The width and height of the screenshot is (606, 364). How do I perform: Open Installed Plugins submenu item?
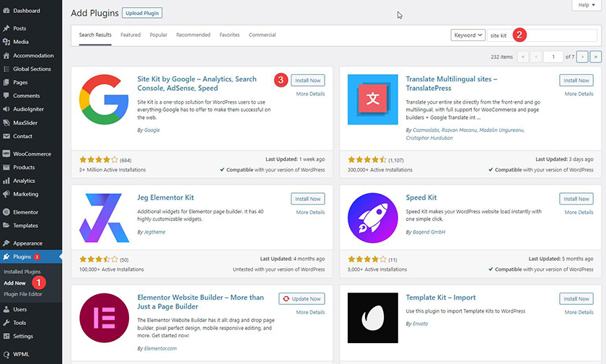click(22, 272)
